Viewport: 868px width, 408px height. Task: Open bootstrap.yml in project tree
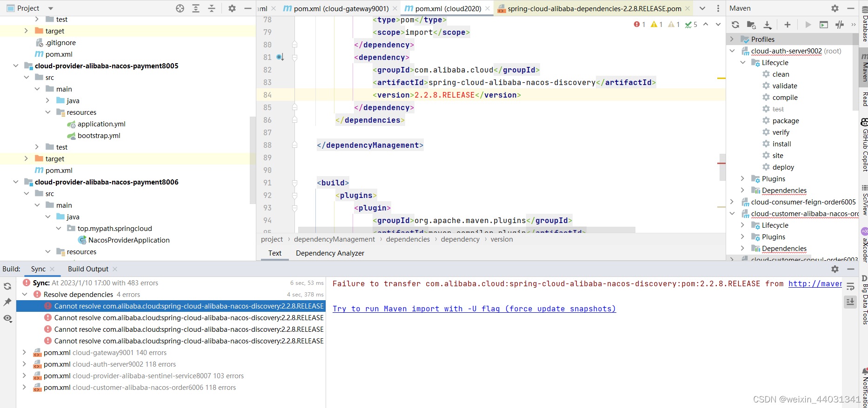point(99,135)
